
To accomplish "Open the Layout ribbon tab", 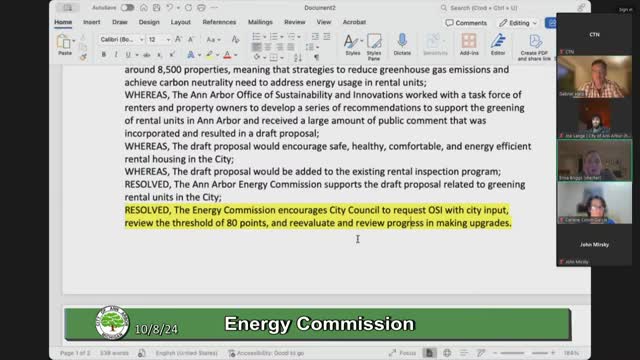I will click(180, 22).
